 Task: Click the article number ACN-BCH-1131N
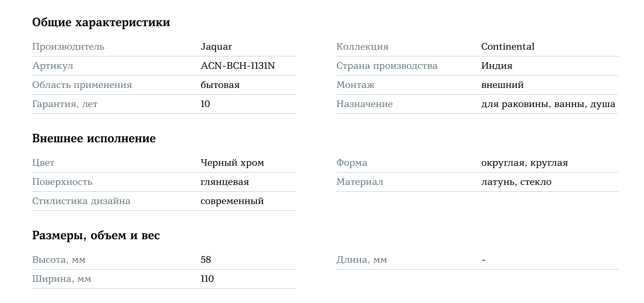point(237,66)
